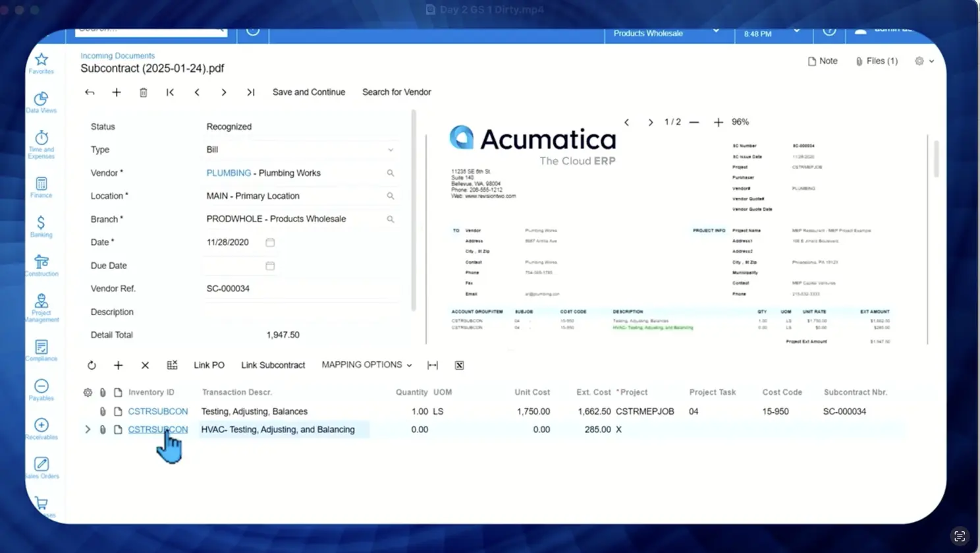Screen dimensions: 980x553
Task: Click the back arrow in the form toolbar
Action: point(90,92)
